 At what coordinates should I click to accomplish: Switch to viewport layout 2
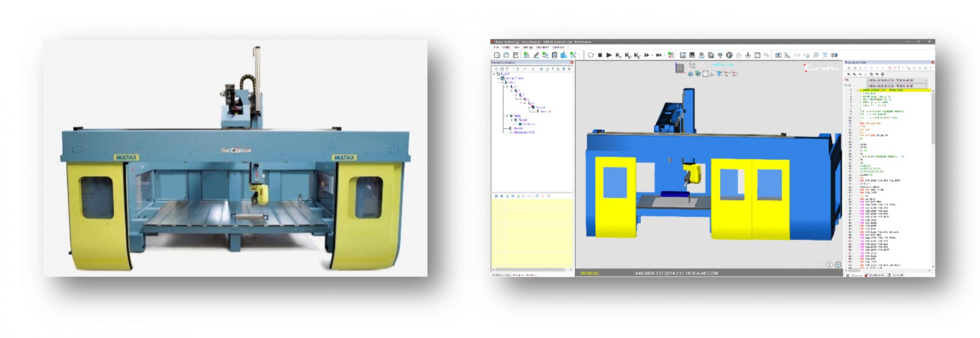[x=829, y=265]
